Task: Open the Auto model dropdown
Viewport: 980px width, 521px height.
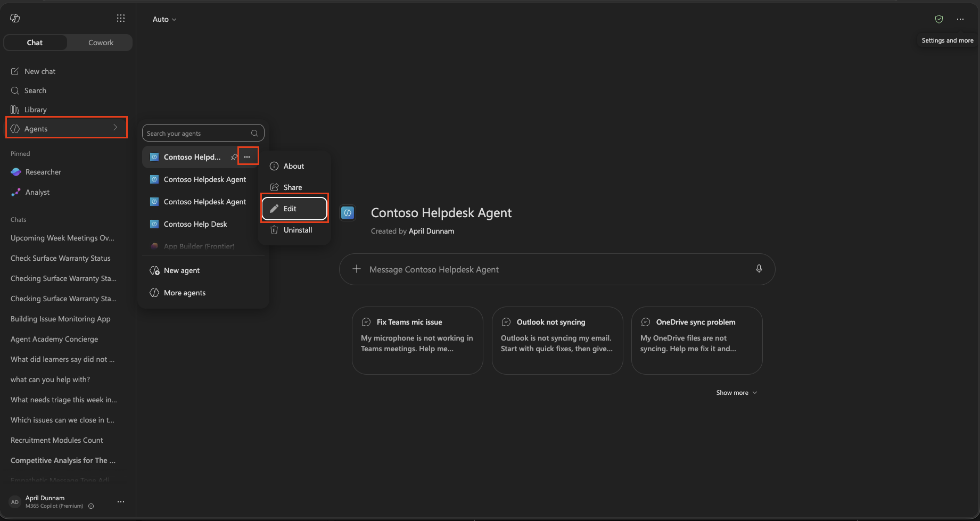Action: point(164,19)
